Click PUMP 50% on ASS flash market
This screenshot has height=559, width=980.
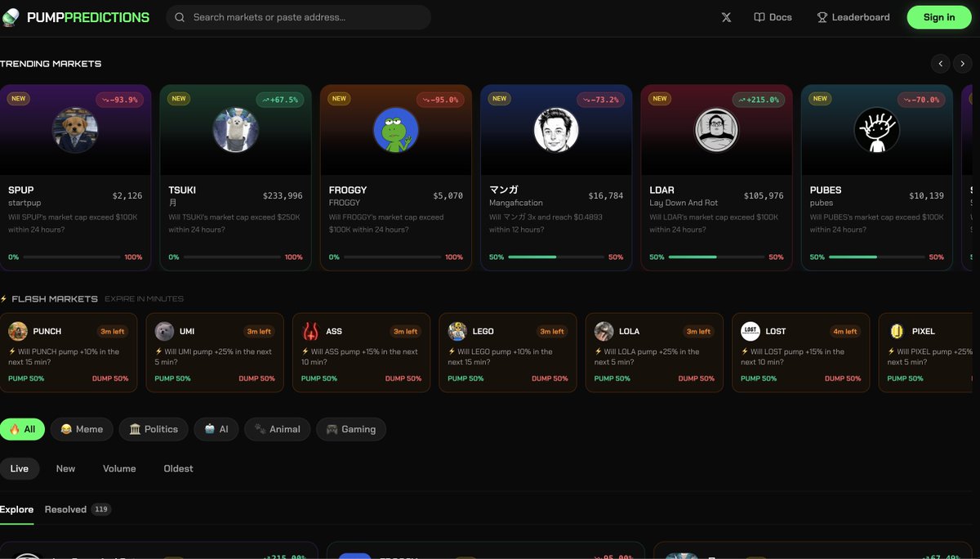pyautogui.click(x=319, y=378)
